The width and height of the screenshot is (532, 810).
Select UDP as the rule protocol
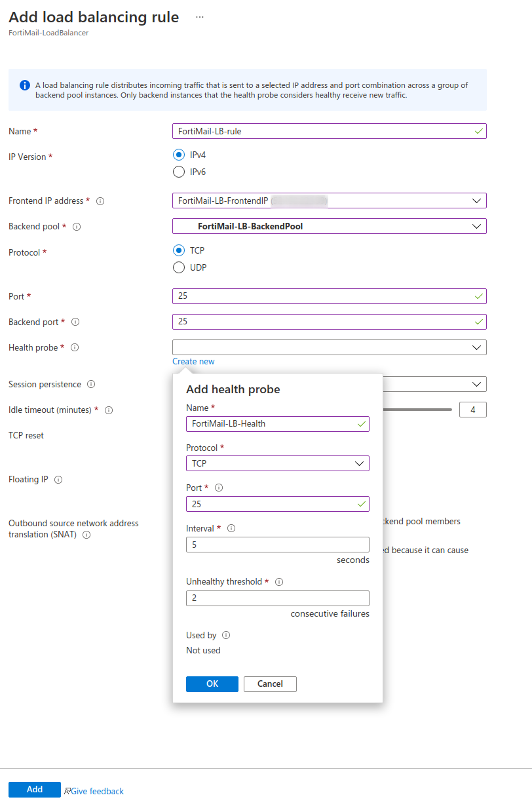click(x=178, y=267)
